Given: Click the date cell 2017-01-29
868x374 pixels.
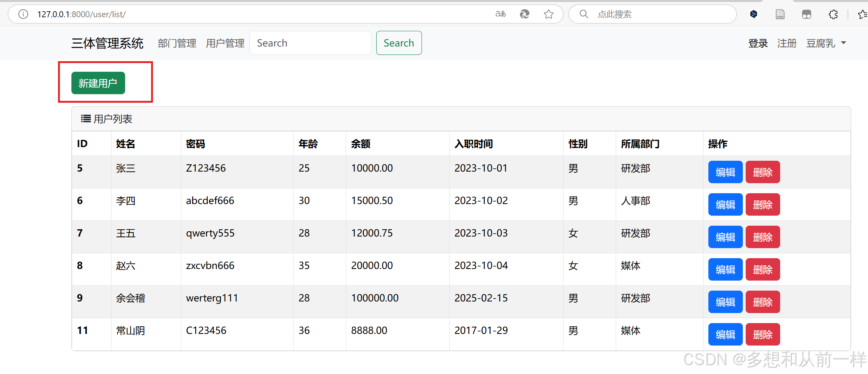Looking at the screenshot, I should pos(481,330).
